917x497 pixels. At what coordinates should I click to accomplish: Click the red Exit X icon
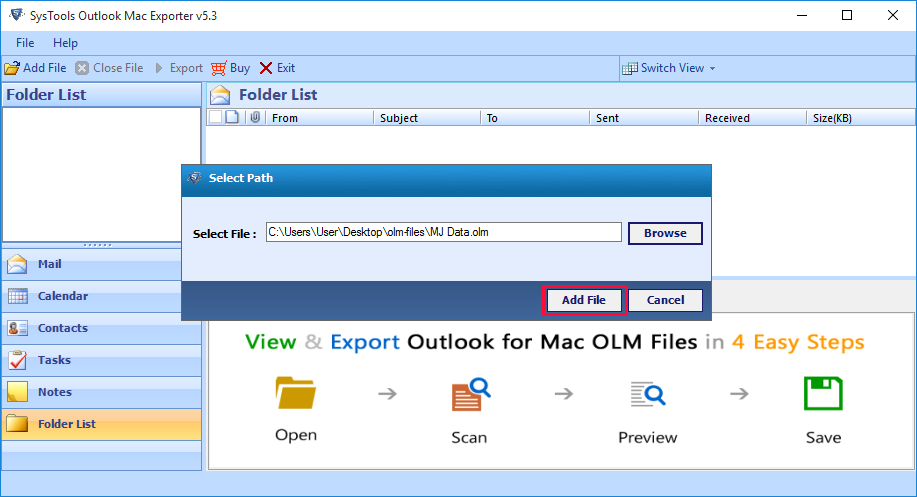(266, 68)
